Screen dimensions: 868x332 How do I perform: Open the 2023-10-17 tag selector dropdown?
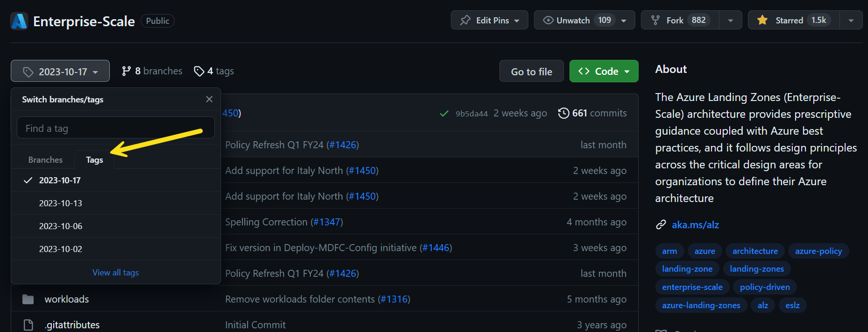60,71
